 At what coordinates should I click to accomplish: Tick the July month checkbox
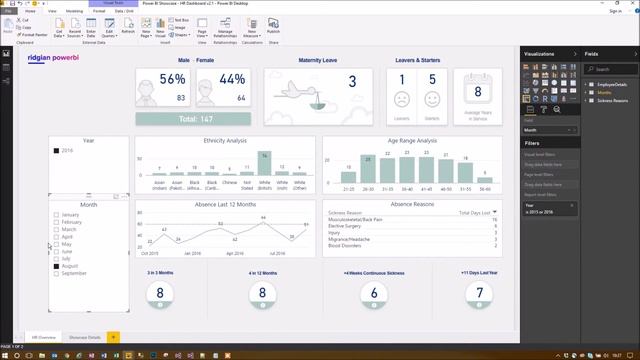[x=56, y=259]
